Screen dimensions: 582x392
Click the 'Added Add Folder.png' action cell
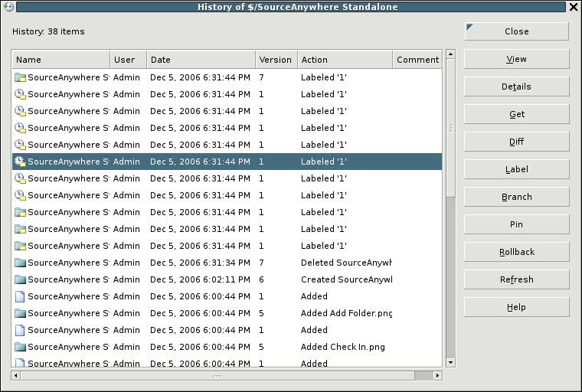[346, 313]
